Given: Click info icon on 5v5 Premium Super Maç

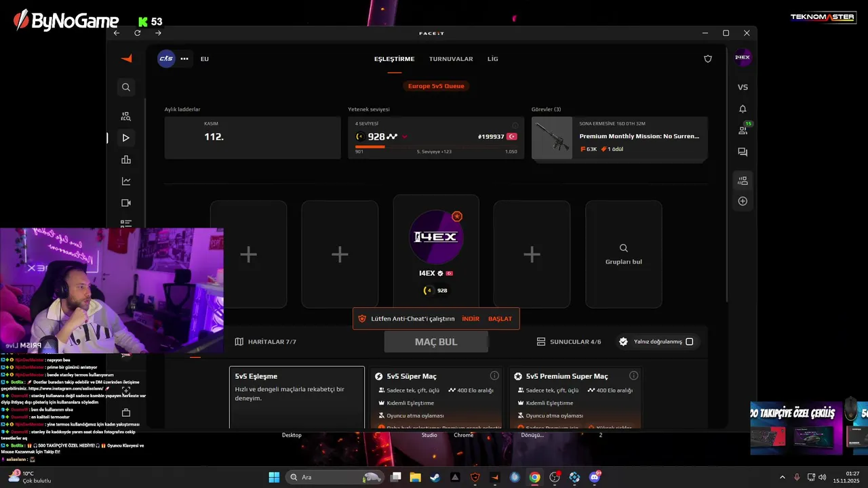Looking at the screenshot, I should pos(633,375).
